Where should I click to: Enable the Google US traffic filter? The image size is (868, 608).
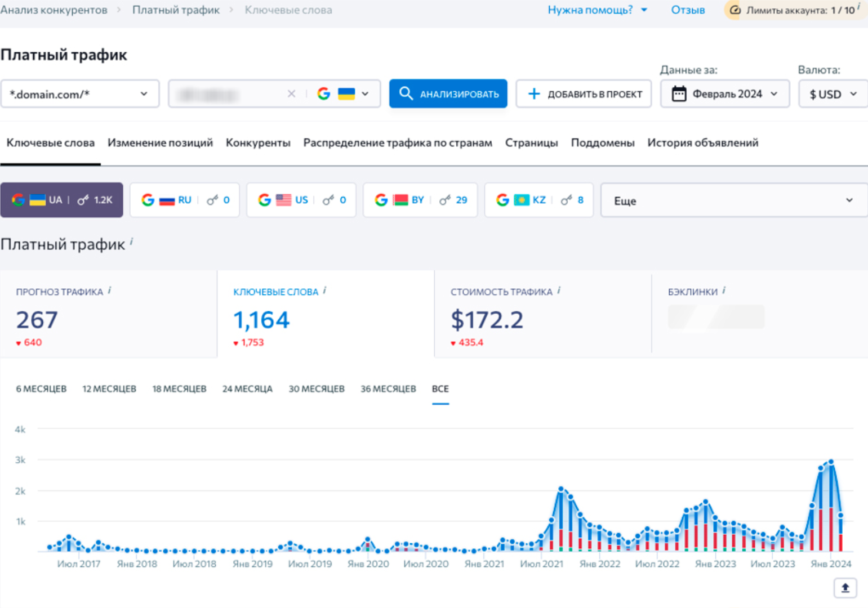[x=301, y=199]
